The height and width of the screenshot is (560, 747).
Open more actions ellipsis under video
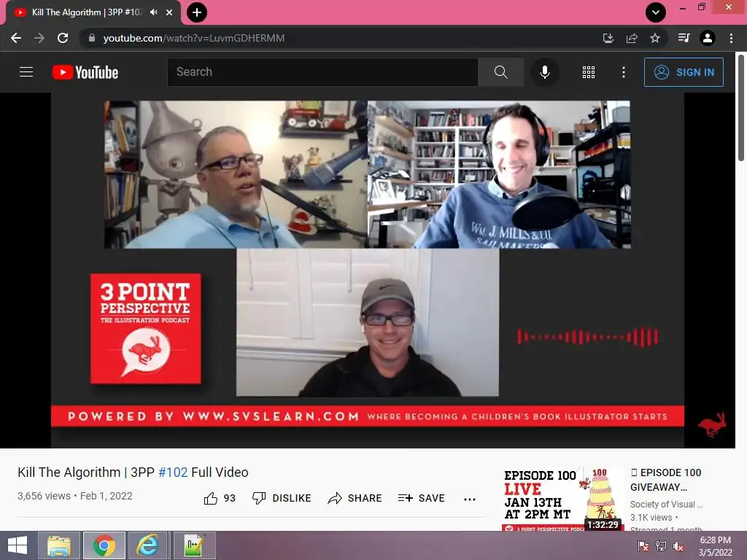(x=470, y=499)
